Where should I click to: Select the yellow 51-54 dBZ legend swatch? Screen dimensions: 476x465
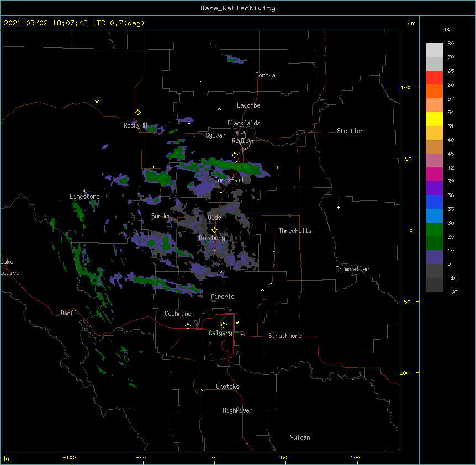434,119
